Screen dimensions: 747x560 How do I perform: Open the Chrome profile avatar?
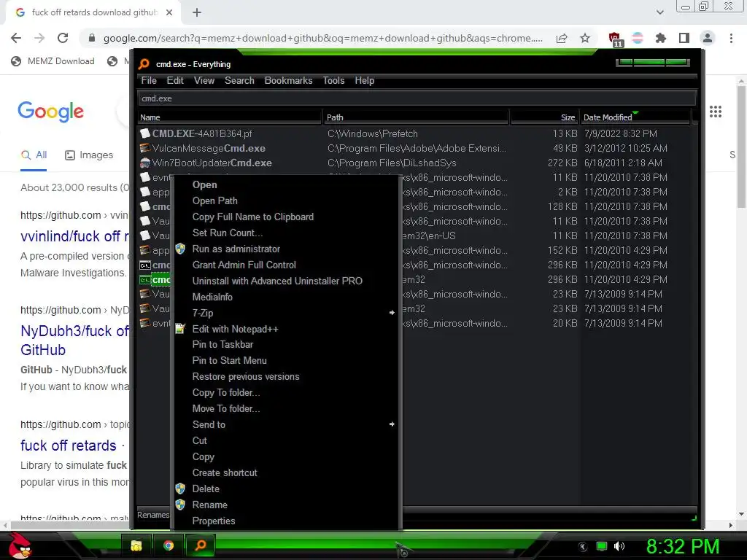tap(708, 38)
